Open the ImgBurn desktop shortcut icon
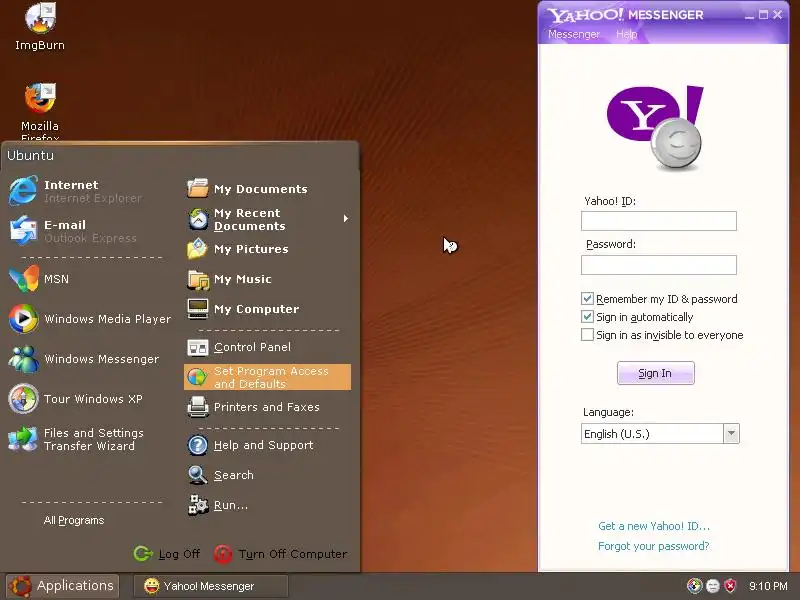 [x=40, y=26]
